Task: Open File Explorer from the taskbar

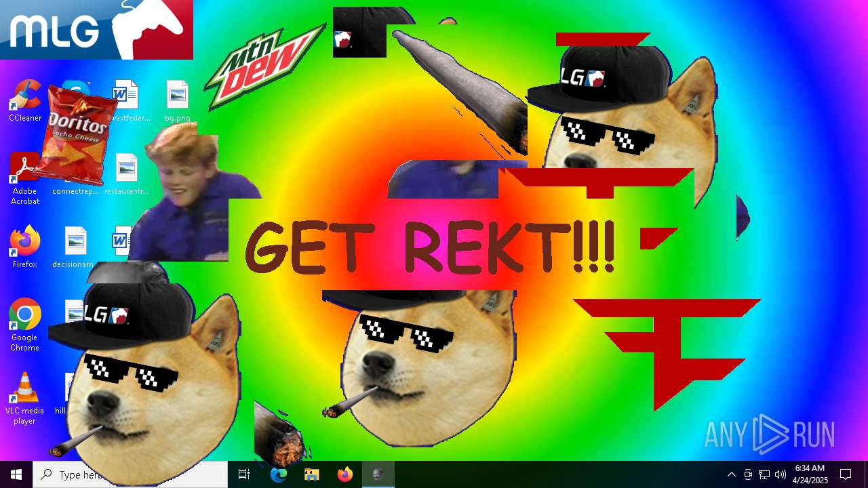Action: [311, 474]
